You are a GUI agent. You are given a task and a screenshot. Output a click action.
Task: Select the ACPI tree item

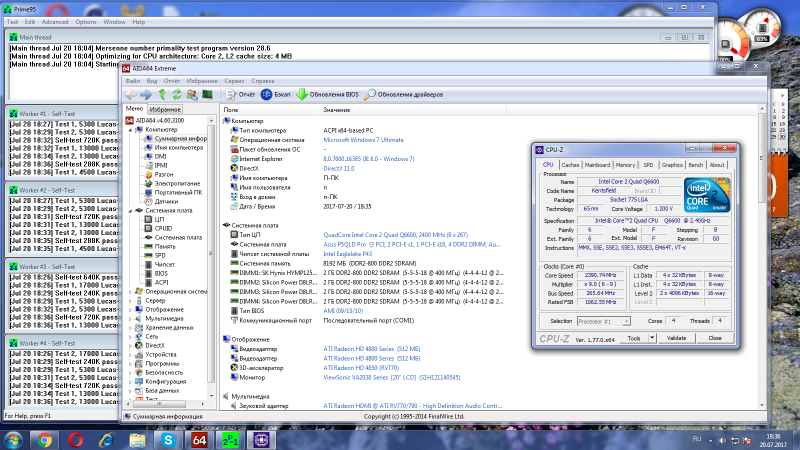click(x=157, y=282)
